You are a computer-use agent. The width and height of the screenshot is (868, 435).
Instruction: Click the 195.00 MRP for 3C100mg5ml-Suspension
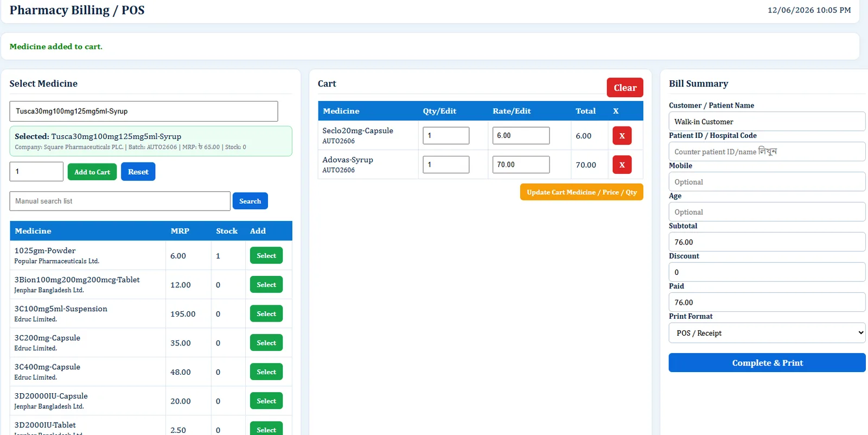(x=183, y=314)
